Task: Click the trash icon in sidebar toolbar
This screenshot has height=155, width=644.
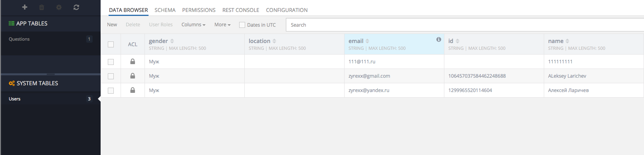Action: coord(42,7)
